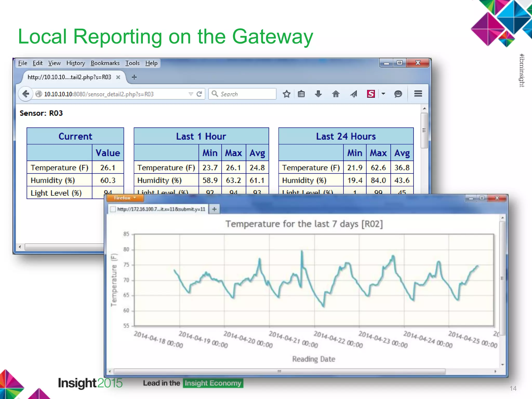This screenshot has width=532, height=399.
Task: Open the URL bar history dropdown arrow
Action: tap(191, 94)
